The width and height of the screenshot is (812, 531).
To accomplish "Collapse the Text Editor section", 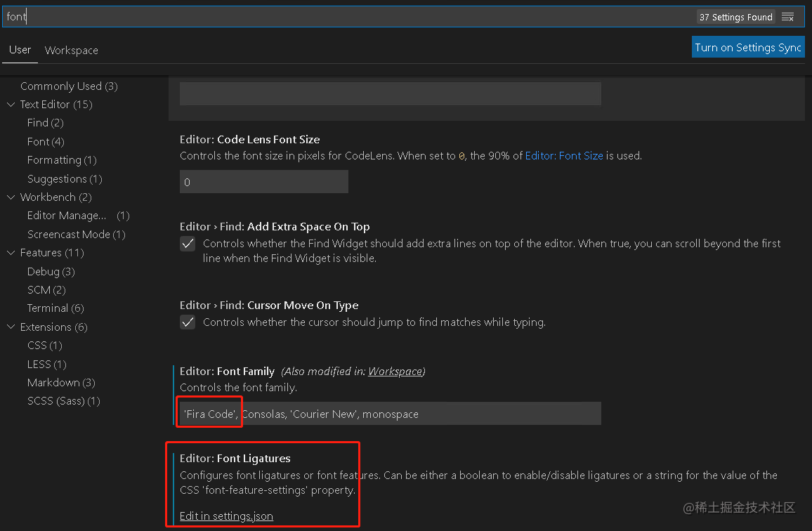I will [x=11, y=104].
